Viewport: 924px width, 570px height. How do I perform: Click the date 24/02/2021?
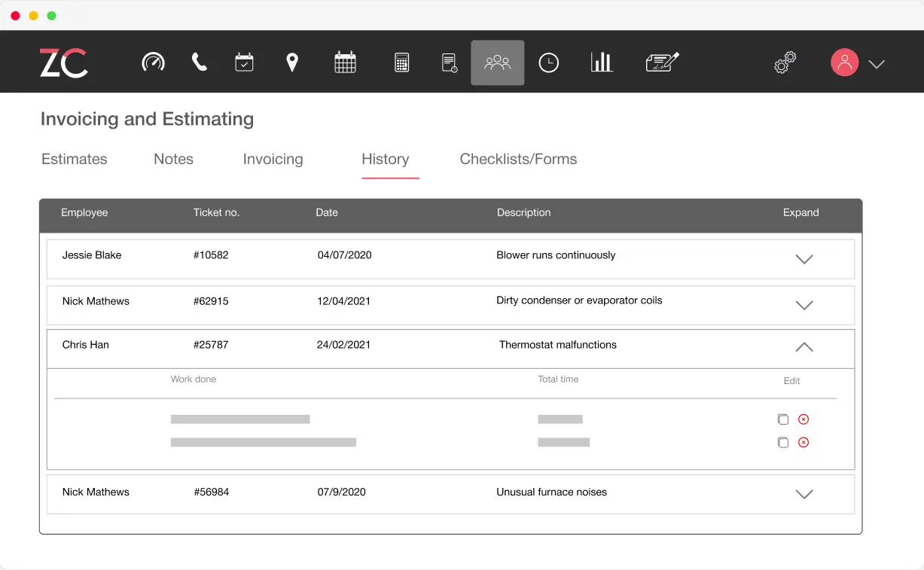[x=344, y=345]
